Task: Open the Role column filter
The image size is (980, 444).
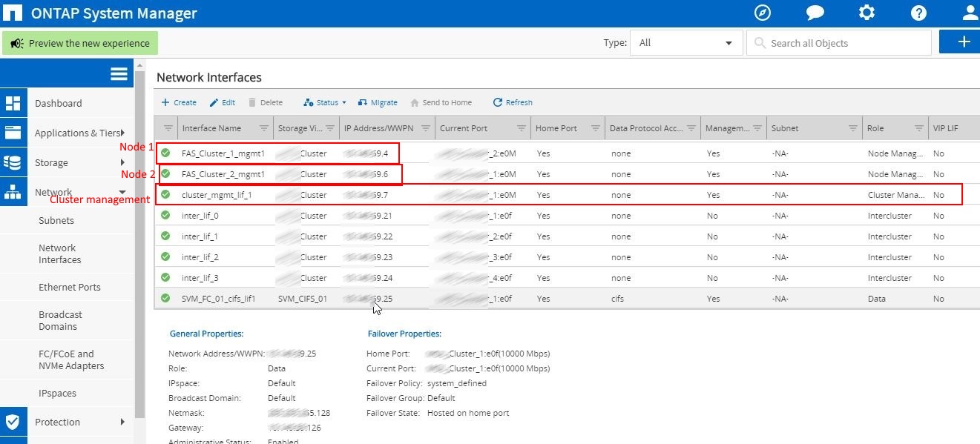Action: [x=918, y=128]
